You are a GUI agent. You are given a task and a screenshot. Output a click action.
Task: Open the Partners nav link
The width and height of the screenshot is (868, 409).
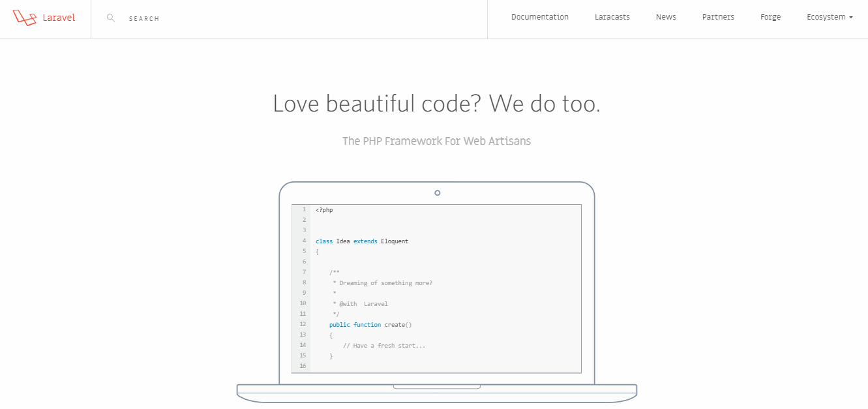click(x=718, y=17)
